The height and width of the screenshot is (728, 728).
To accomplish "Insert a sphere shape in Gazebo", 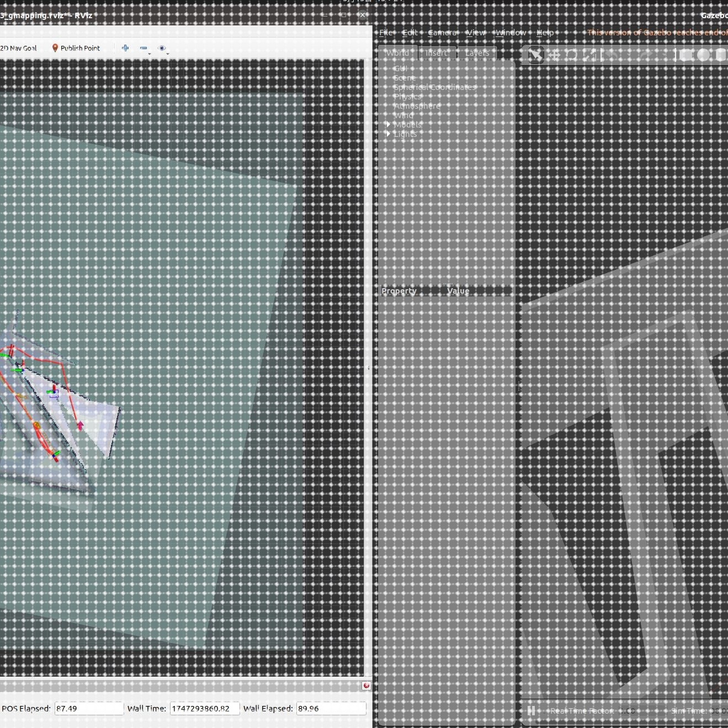I will point(703,55).
